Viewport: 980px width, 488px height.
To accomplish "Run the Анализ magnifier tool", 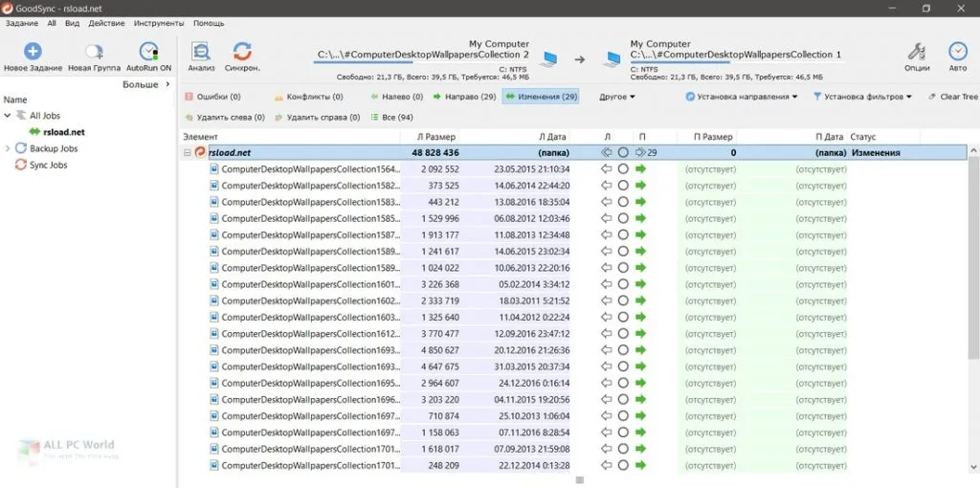I will pos(201,52).
